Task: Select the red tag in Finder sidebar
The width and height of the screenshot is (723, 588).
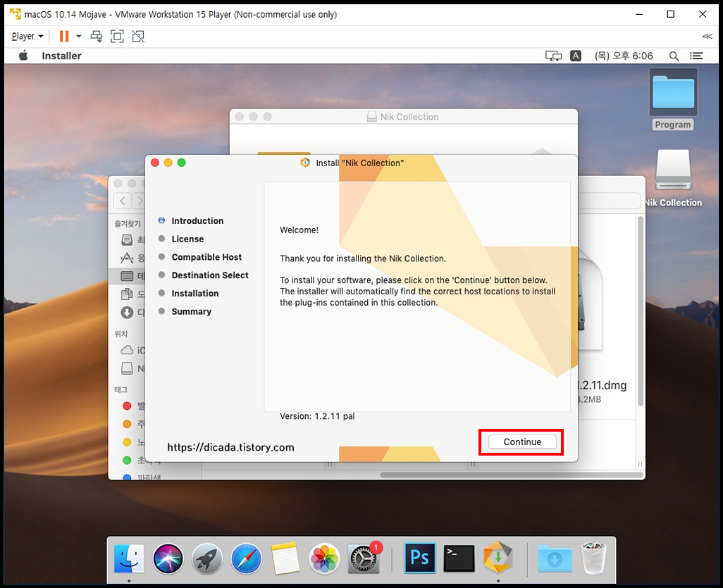Action: click(x=128, y=406)
